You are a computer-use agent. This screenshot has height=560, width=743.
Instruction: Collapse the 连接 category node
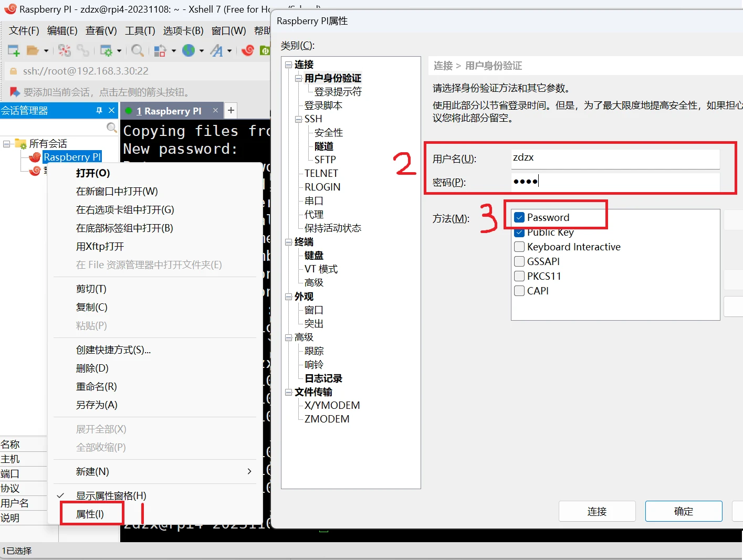(x=288, y=65)
